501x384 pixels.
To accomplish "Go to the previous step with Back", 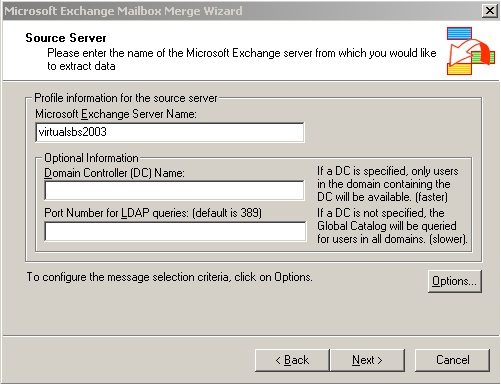I will tap(292, 360).
